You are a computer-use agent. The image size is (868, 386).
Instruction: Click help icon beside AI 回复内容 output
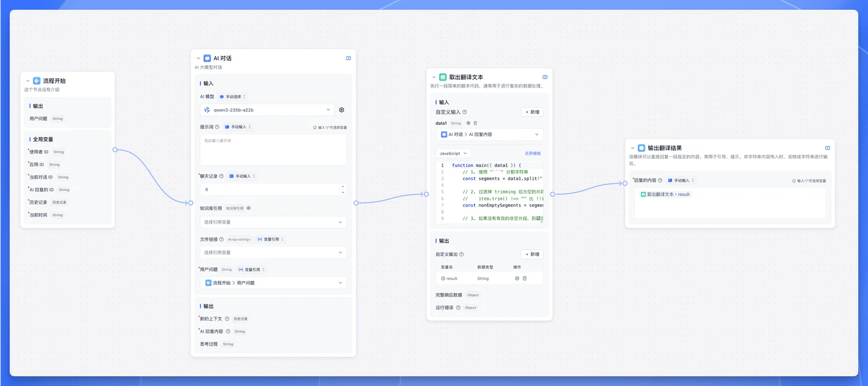click(x=228, y=331)
